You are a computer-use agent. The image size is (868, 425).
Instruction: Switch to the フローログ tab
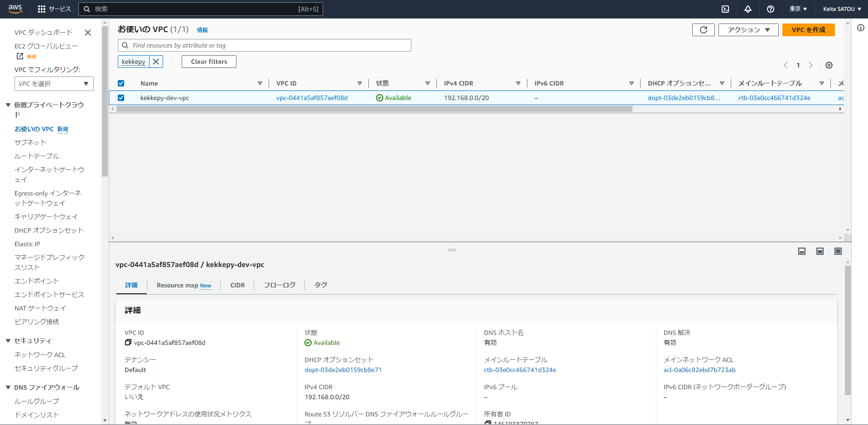pos(280,285)
